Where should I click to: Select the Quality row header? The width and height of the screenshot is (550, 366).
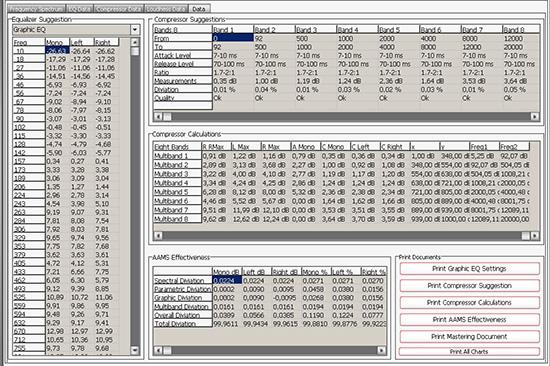click(183, 98)
